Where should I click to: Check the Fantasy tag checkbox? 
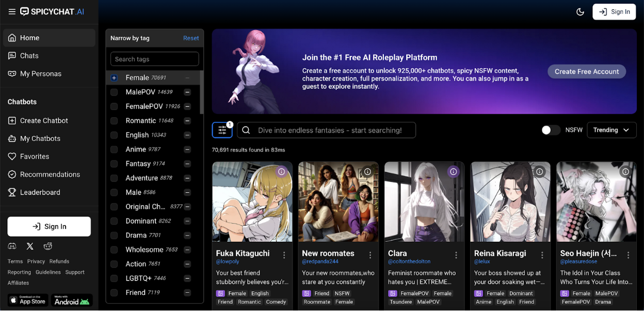(x=114, y=164)
